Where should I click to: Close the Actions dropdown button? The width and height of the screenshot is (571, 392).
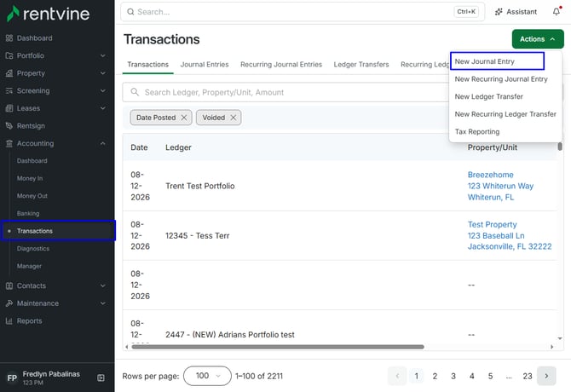[x=538, y=39]
